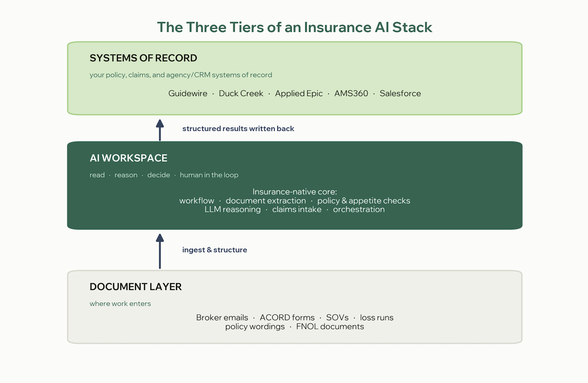Click 'ingest & structure' arrow label
Screen dimensions: 588x383
click(214, 250)
